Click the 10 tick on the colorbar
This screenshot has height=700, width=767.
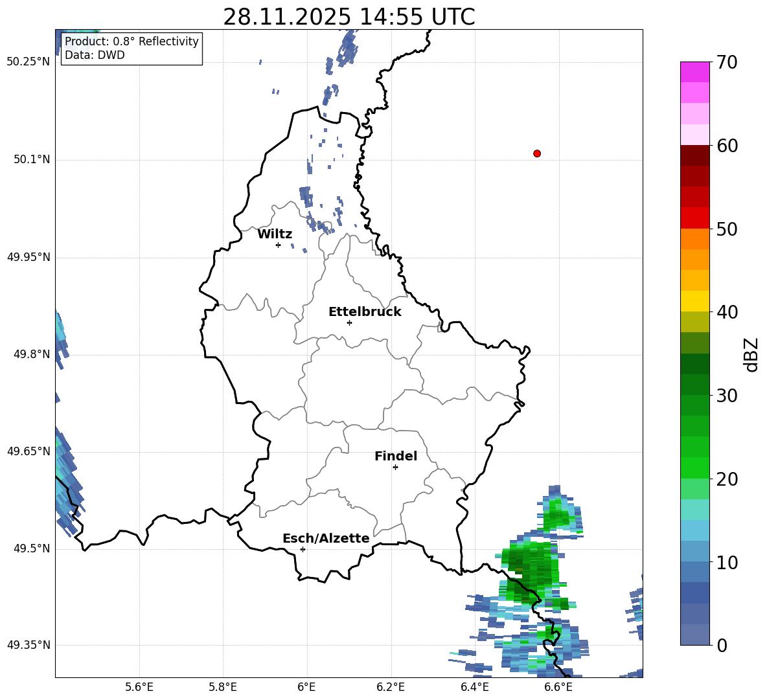tap(727, 562)
